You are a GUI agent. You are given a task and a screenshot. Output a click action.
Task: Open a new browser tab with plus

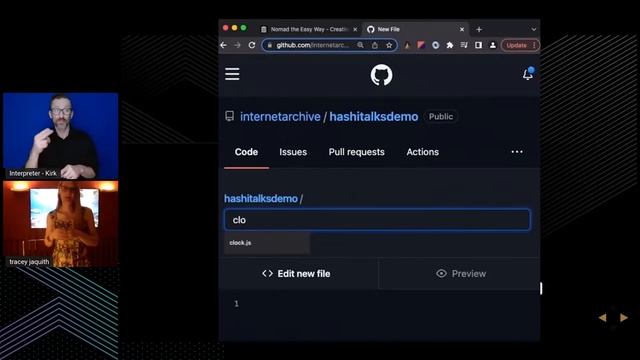(x=479, y=29)
